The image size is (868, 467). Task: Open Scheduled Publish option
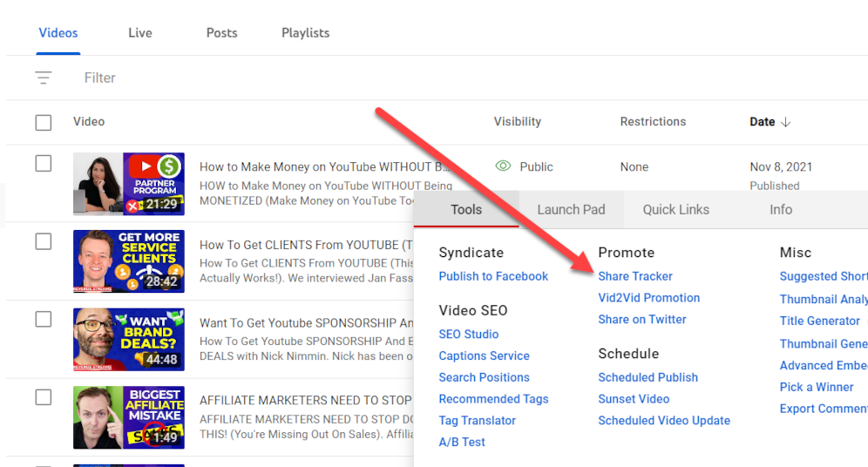tap(648, 377)
